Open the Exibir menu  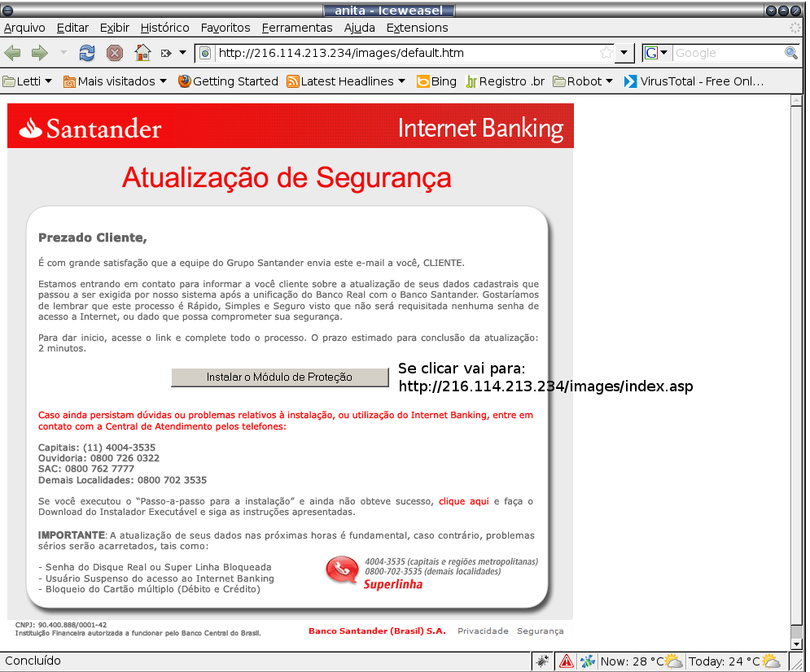(x=114, y=28)
